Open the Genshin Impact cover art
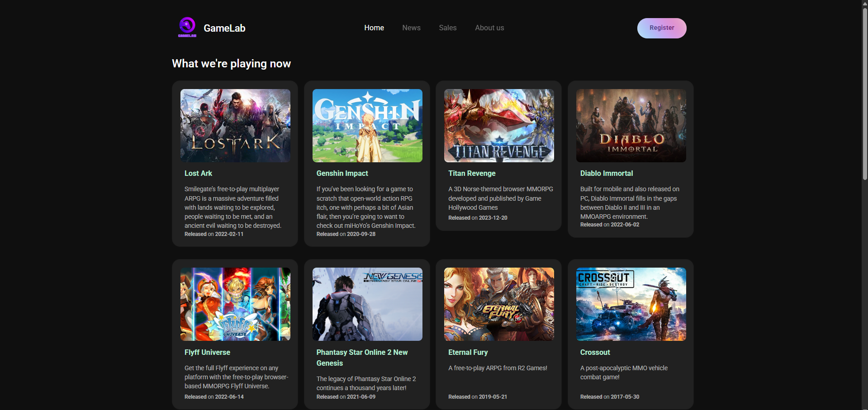This screenshot has width=868, height=410. click(x=367, y=126)
